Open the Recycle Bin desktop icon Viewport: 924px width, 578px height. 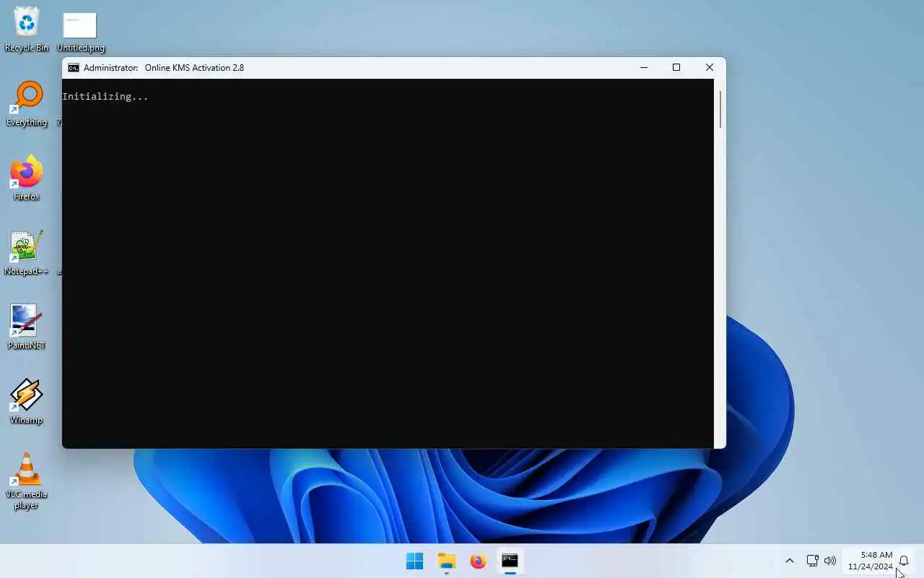coord(27,30)
